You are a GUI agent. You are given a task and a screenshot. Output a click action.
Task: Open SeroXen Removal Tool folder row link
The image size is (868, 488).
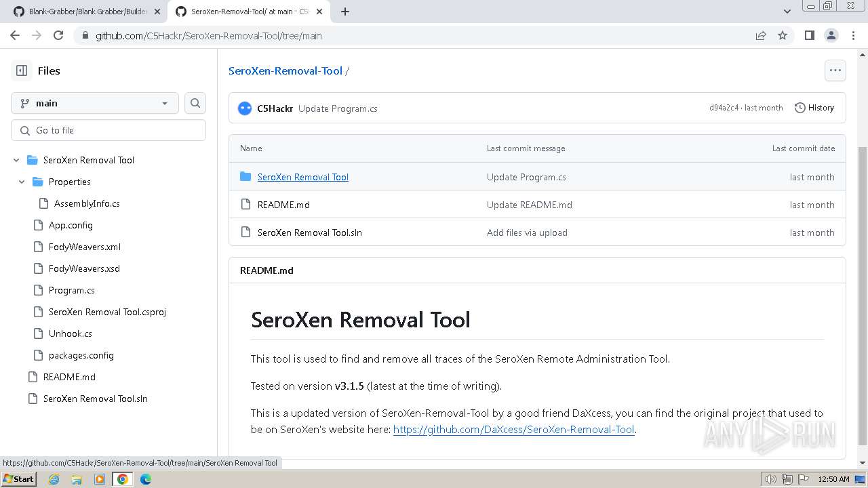[x=303, y=177]
